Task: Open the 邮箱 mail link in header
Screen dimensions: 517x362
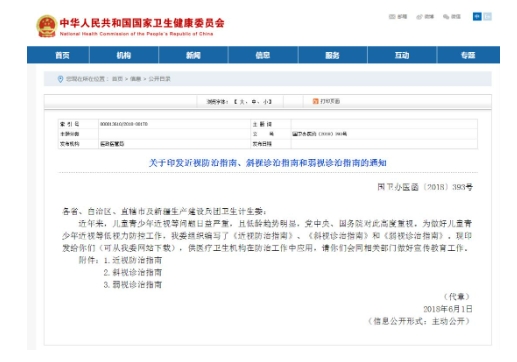Action: click(x=398, y=17)
